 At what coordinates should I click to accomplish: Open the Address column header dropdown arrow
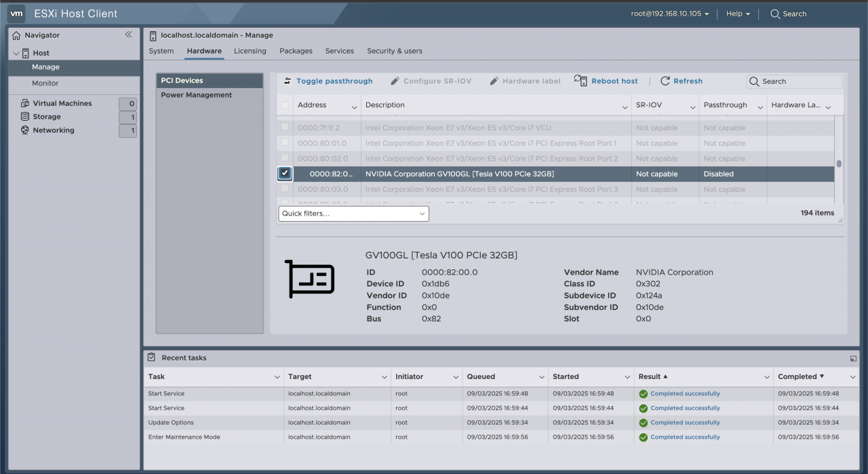point(354,108)
